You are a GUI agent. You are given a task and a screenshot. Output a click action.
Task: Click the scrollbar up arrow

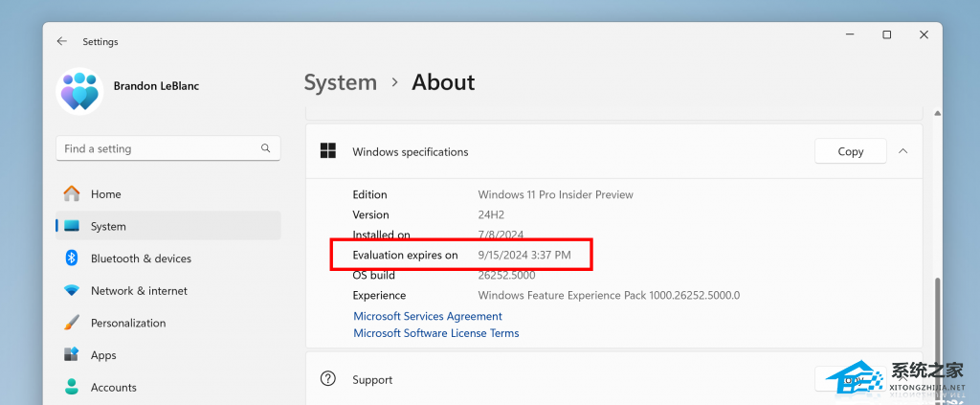(937, 113)
